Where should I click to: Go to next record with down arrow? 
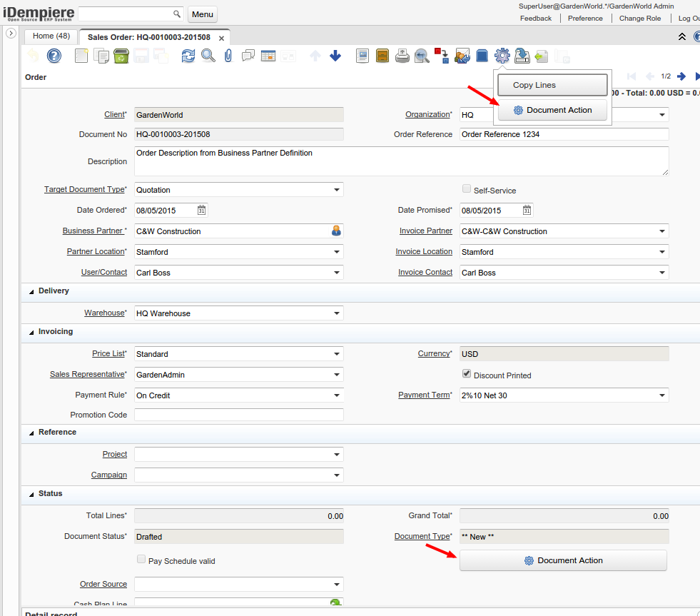335,56
